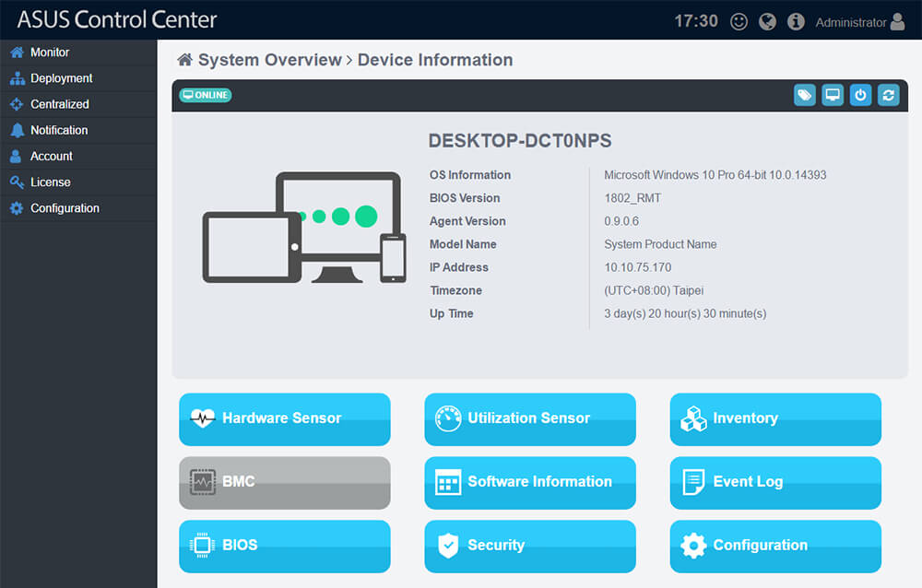
Task: Click the ONLINE status badge
Action: pos(206,95)
